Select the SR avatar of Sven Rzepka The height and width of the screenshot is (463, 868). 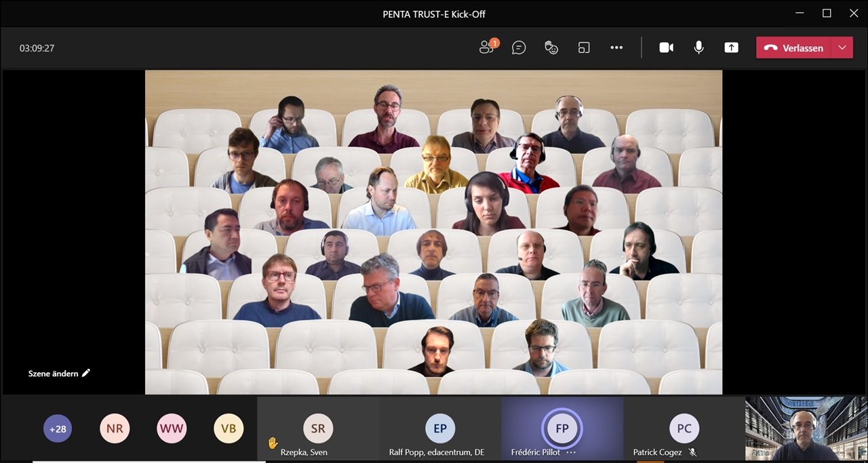(318, 428)
